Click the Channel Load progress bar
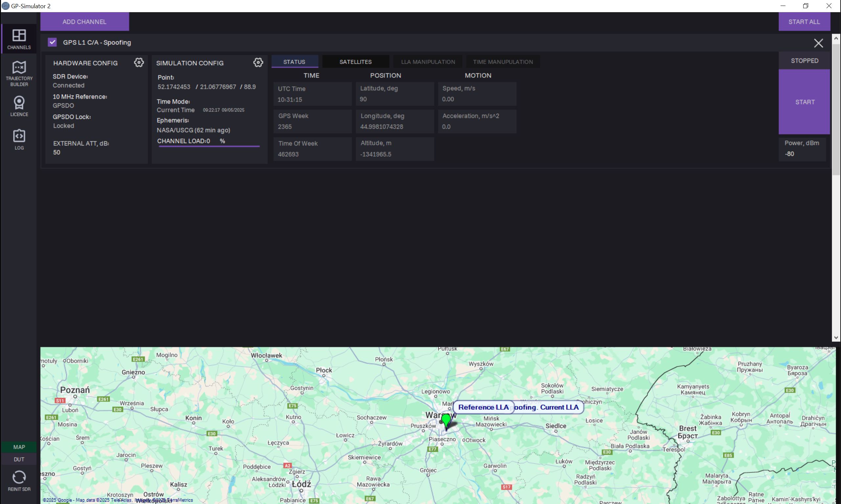Screen dimensions: 841x504 tap(209, 146)
